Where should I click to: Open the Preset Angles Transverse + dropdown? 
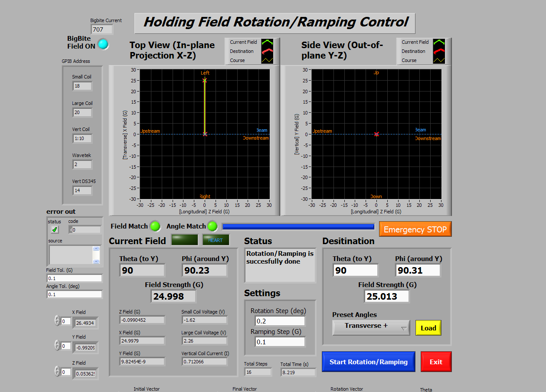click(x=371, y=327)
